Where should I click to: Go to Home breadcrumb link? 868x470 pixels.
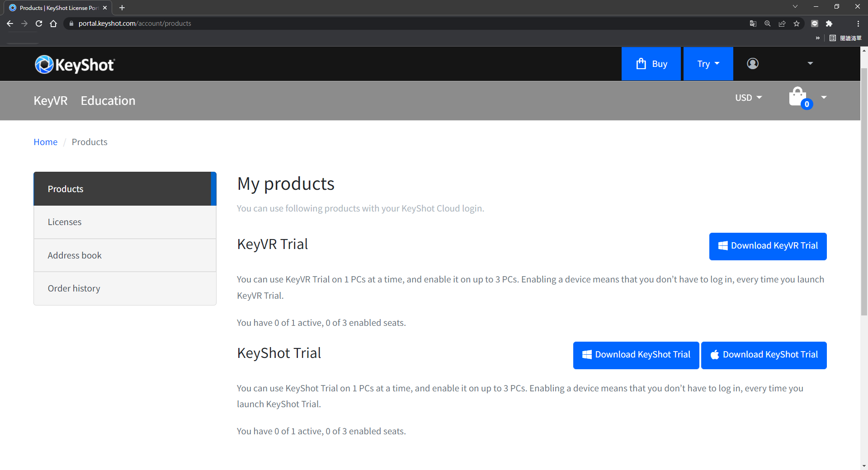tap(45, 142)
